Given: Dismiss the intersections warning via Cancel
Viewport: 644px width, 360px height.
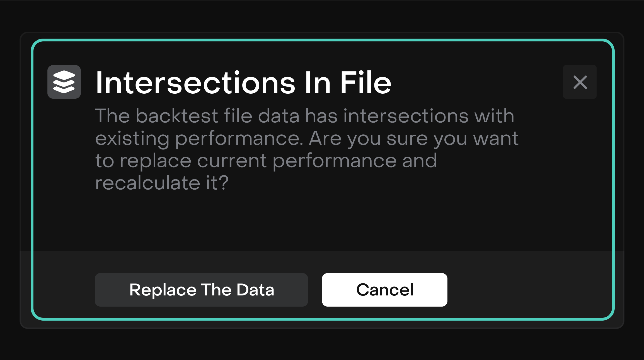Looking at the screenshot, I should click(385, 290).
